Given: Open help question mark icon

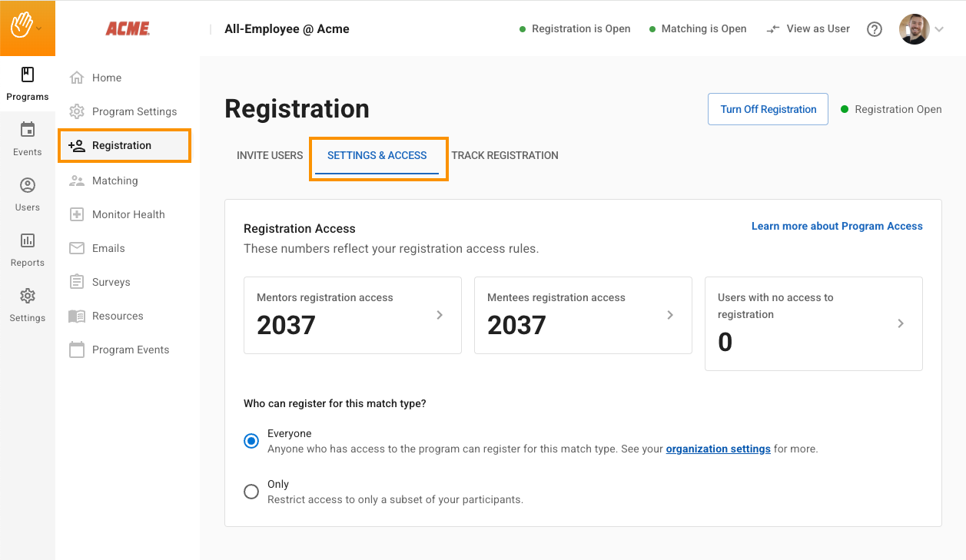Looking at the screenshot, I should (x=875, y=29).
